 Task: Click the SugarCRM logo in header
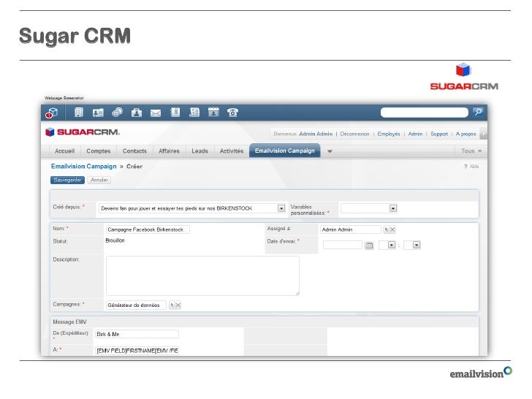83,132
